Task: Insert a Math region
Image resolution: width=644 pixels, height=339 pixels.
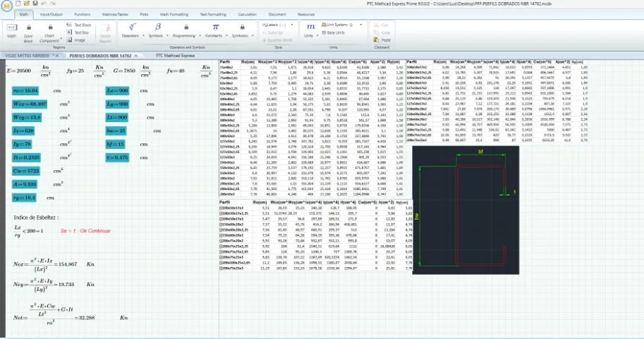Action: (12, 31)
